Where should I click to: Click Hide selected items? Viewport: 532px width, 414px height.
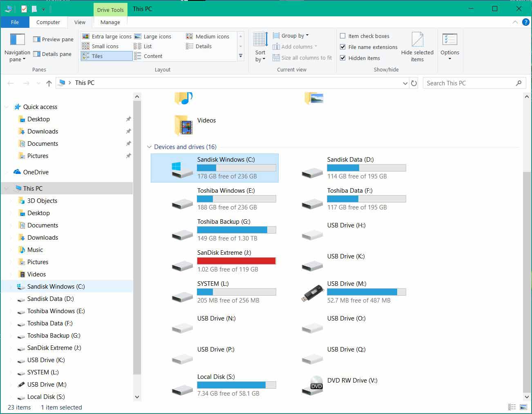pos(417,47)
